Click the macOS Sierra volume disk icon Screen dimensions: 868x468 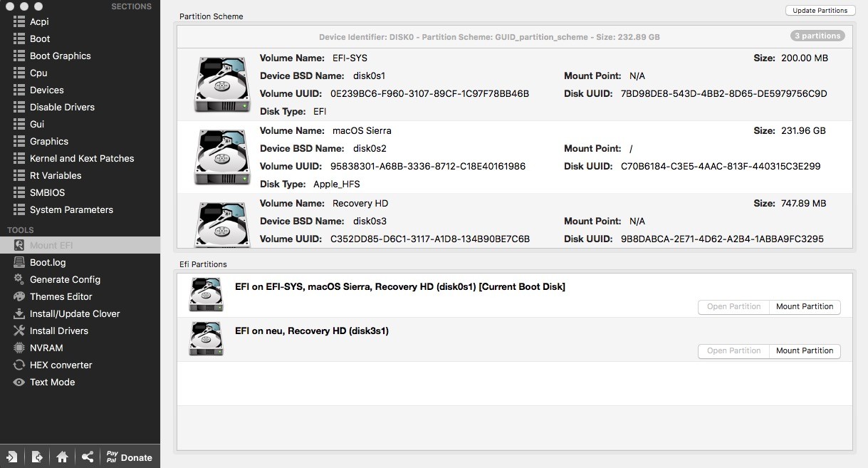(222, 157)
